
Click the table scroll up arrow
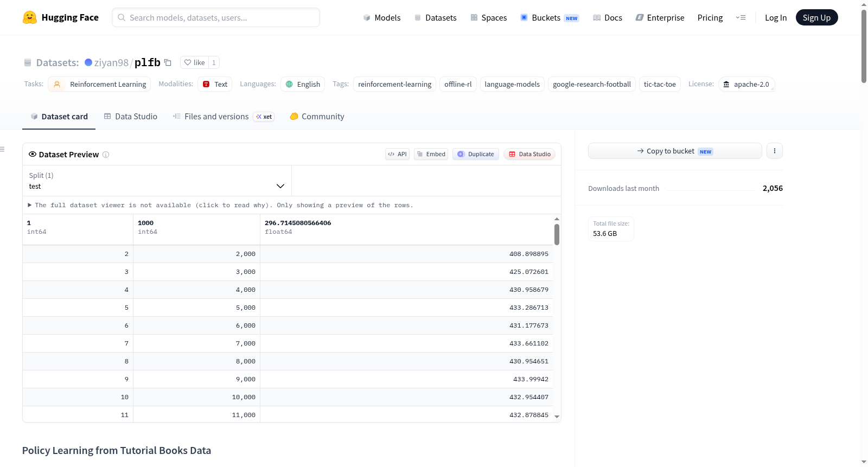click(557, 219)
